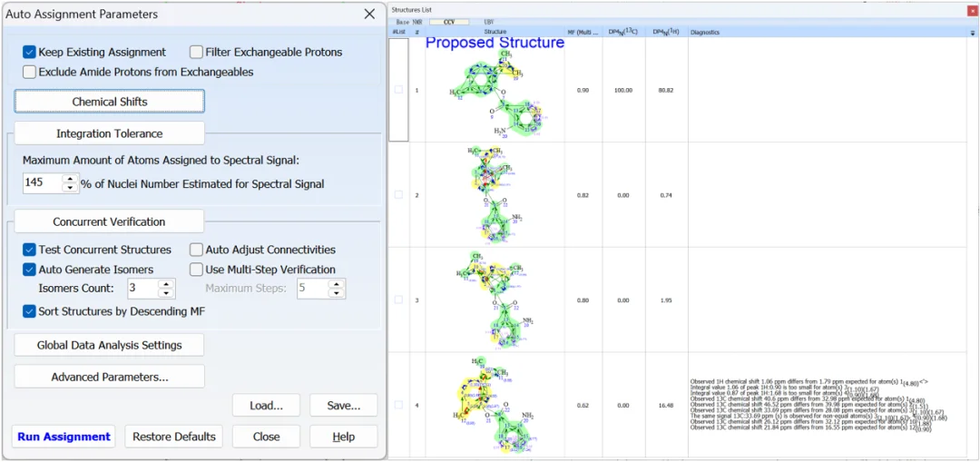Check the list checkbox for structure 4
Screen dimensions: 980x462
pyautogui.click(x=398, y=405)
